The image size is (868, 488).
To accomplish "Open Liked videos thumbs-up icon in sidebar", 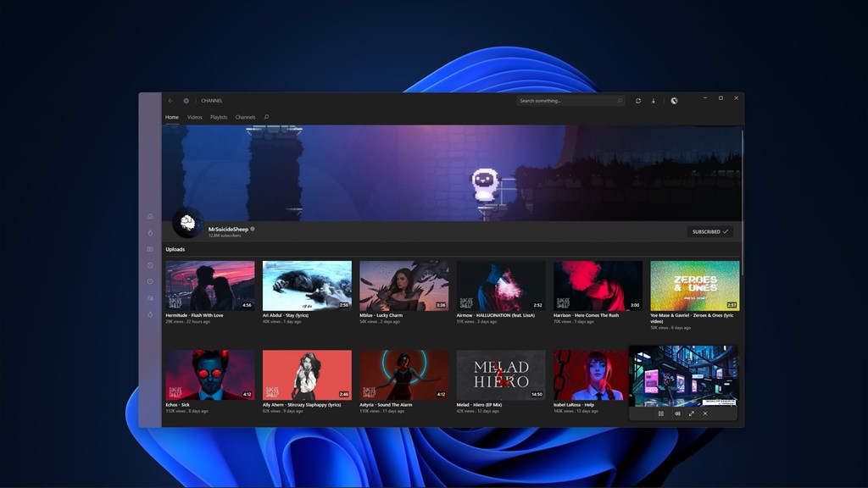I will click(x=150, y=314).
